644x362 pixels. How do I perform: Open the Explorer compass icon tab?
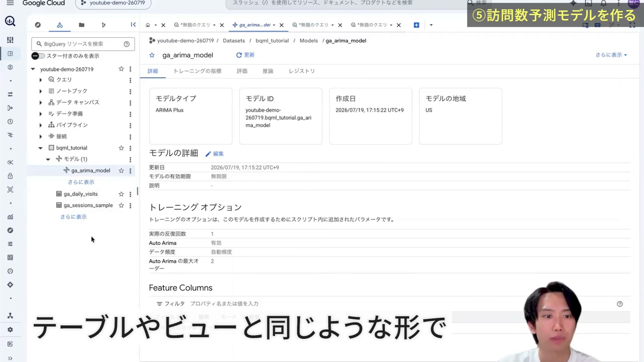click(38, 25)
